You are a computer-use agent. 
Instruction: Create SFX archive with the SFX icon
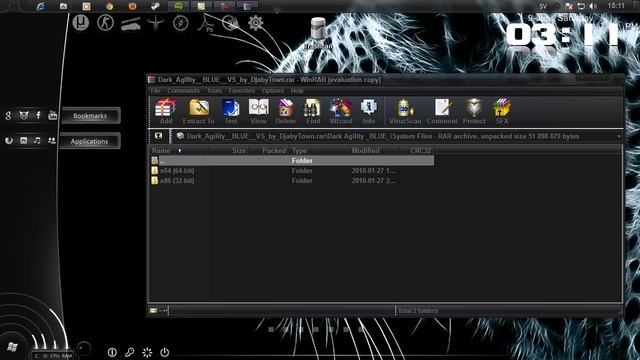click(x=502, y=111)
